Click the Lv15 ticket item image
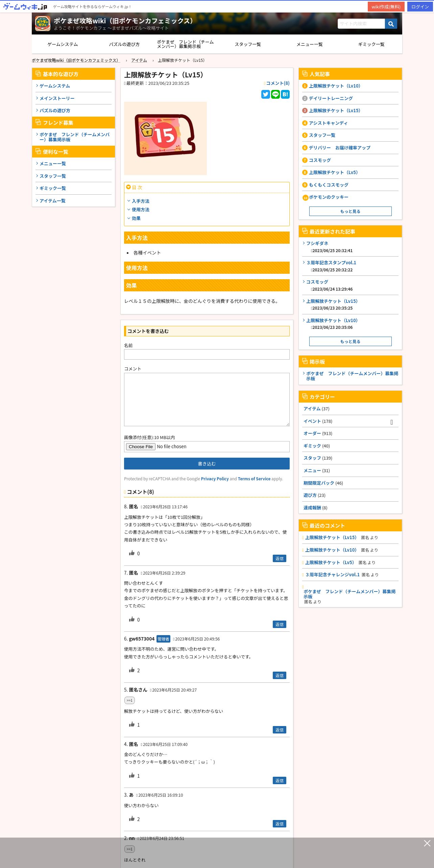 tap(165, 138)
